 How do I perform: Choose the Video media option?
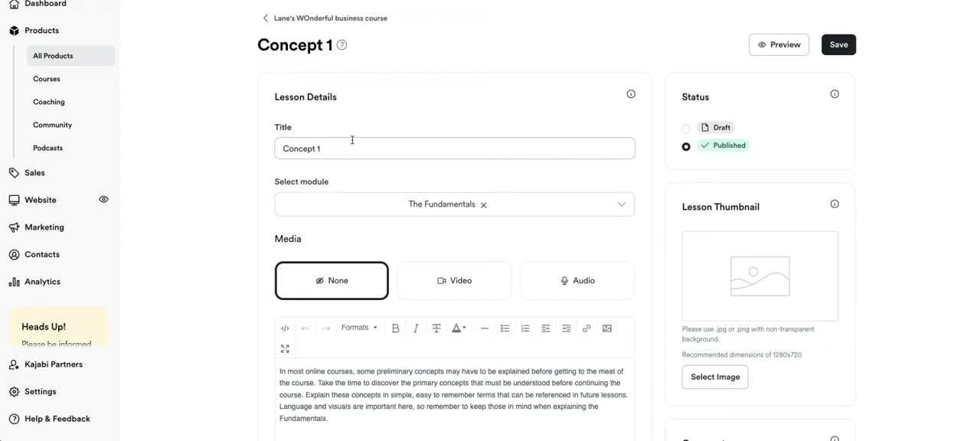click(x=454, y=281)
